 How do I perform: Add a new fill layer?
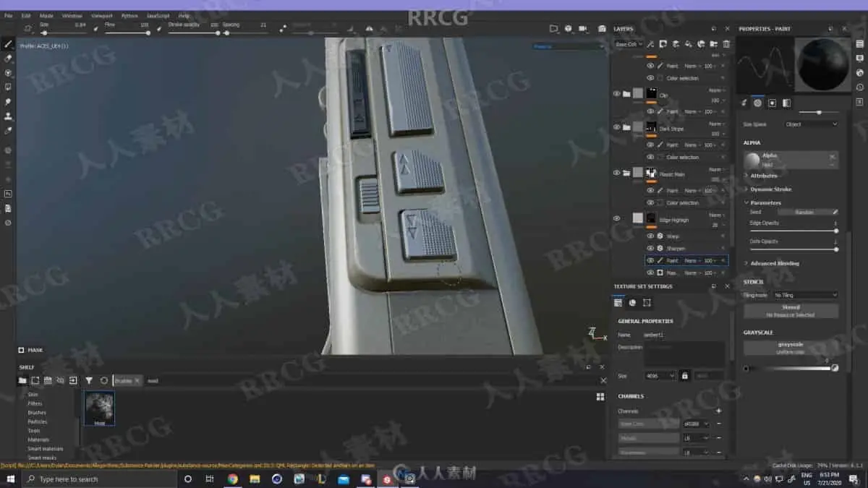688,44
